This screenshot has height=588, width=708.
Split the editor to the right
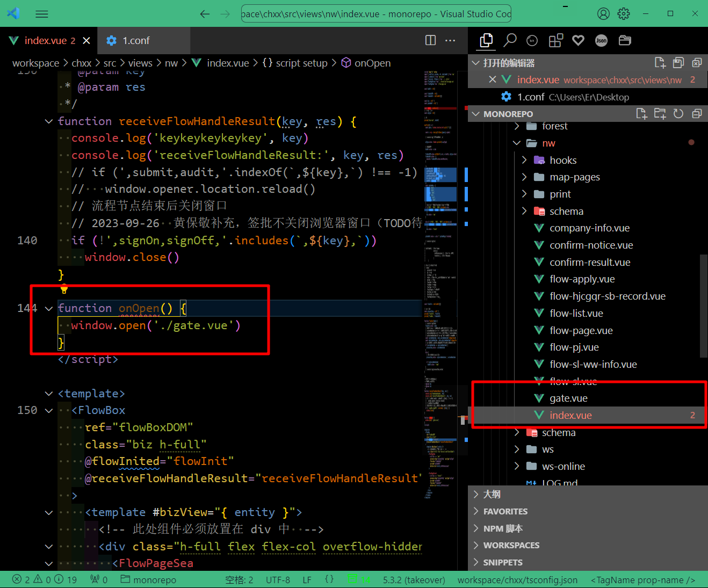coord(430,40)
